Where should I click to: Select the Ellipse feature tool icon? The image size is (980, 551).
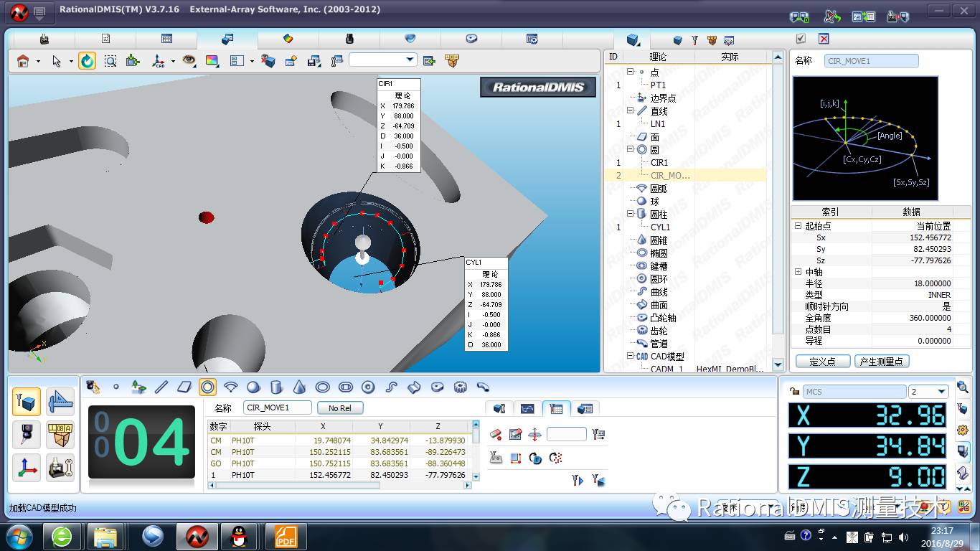(x=322, y=387)
